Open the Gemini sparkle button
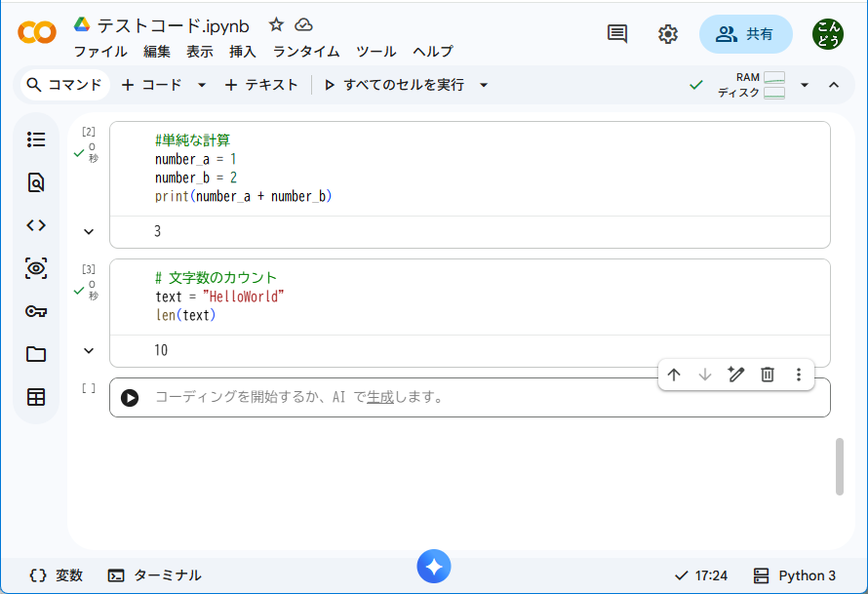The width and height of the screenshot is (868, 594). (434, 567)
